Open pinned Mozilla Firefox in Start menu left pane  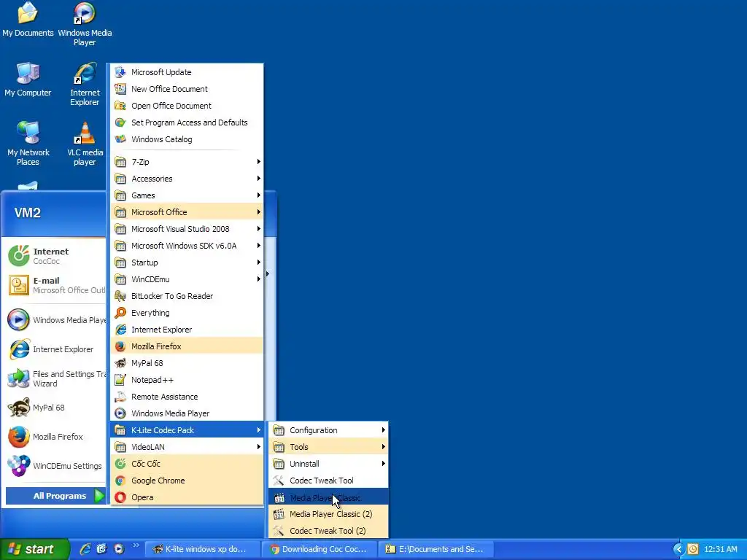[55, 437]
